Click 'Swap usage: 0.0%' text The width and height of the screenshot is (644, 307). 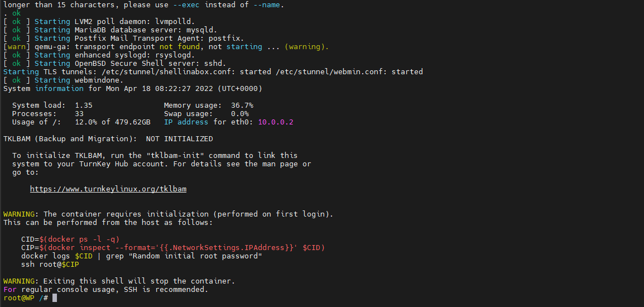[x=206, y=114]
